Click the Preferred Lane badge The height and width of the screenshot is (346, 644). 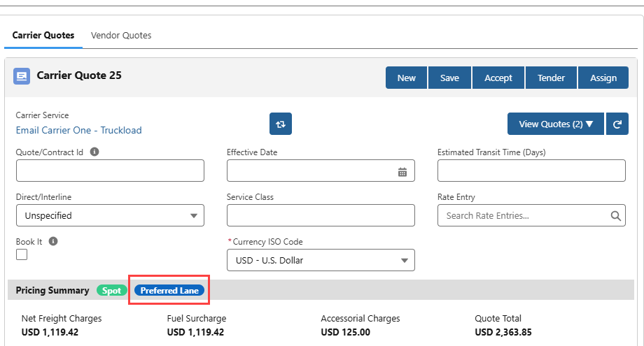(169, 290)
